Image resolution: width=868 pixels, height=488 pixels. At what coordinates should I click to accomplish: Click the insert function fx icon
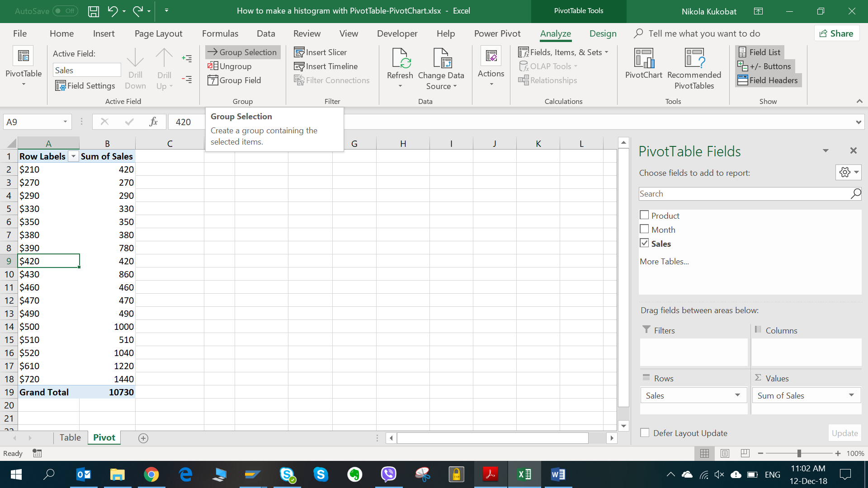click(x=153, y=122)
